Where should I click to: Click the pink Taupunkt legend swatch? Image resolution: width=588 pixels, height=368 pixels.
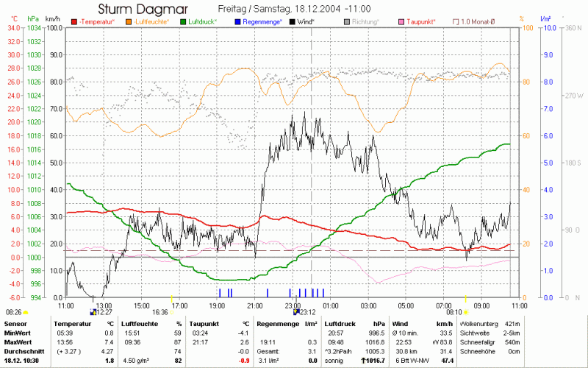coord(401,22)
